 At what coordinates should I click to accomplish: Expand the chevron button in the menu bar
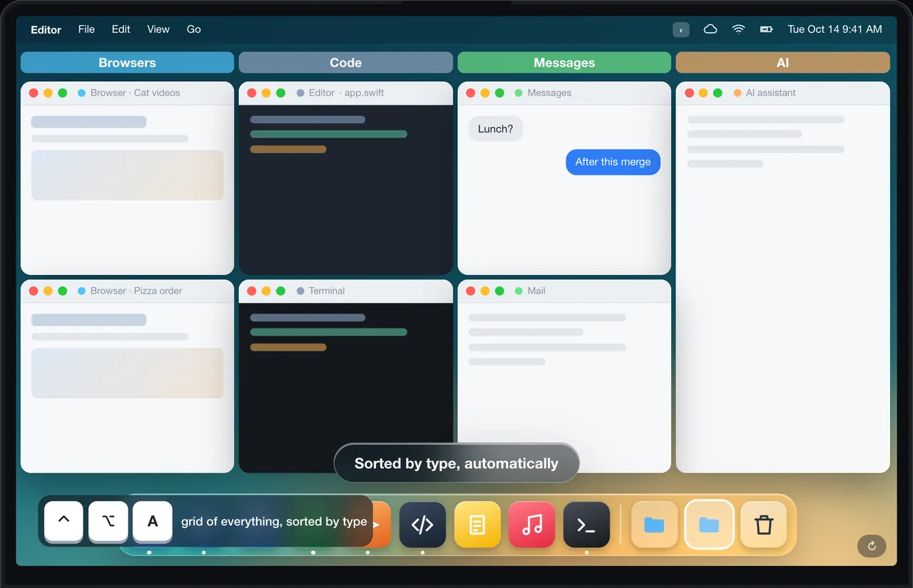click(681, 29)
